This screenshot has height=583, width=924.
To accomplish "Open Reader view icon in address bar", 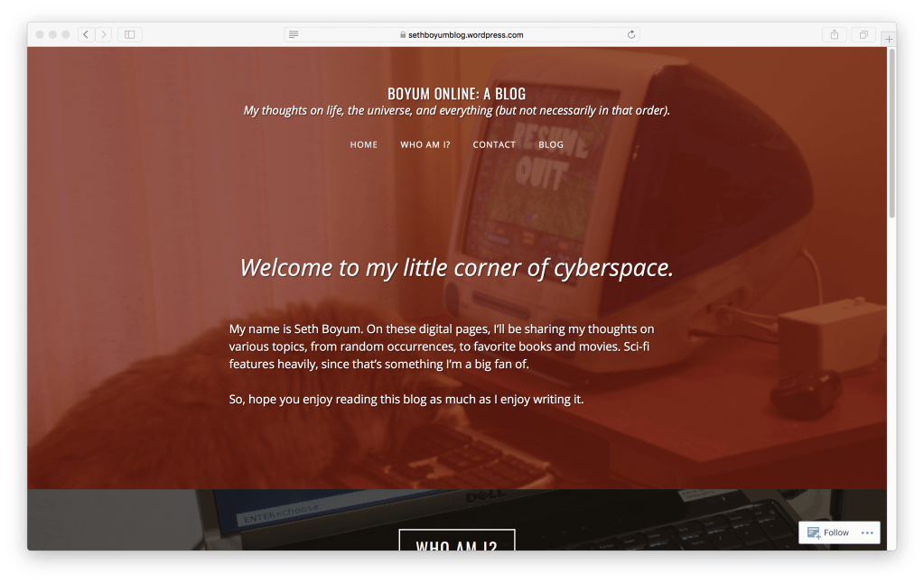I will 294,34.
